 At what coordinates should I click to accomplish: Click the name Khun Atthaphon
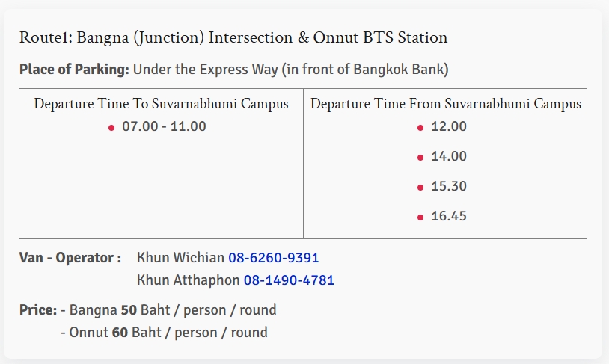[189, 280]
